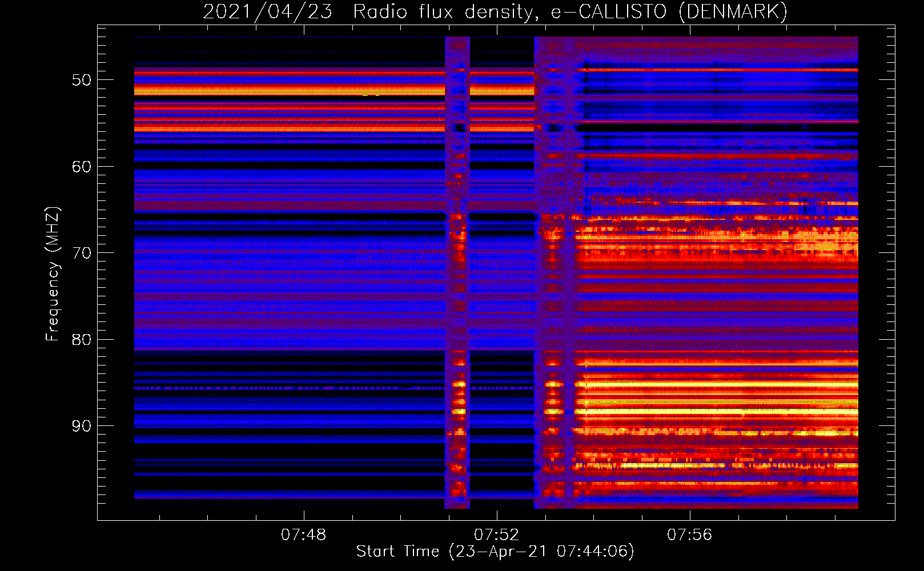Image resolution: width=924 pixels, height=571 pixels.
Task: Click the 07:56 time tick label
Action: tap(689, 535)
